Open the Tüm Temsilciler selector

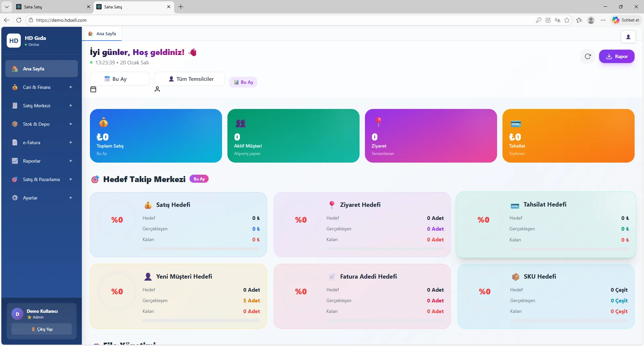click(x=189, y=79)
